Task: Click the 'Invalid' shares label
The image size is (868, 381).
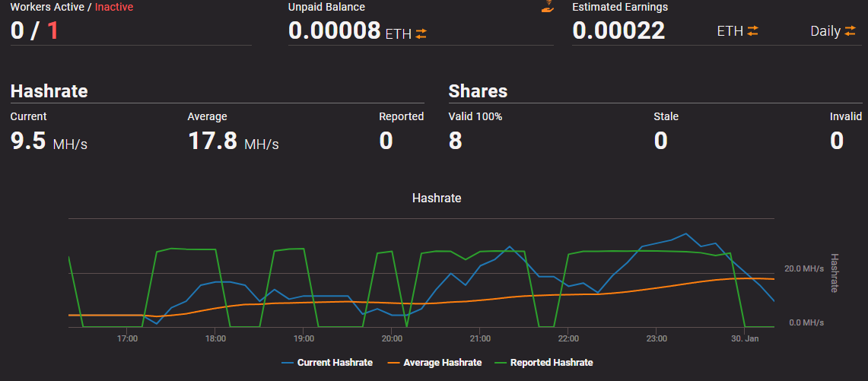Action: [x=846, y=116]
